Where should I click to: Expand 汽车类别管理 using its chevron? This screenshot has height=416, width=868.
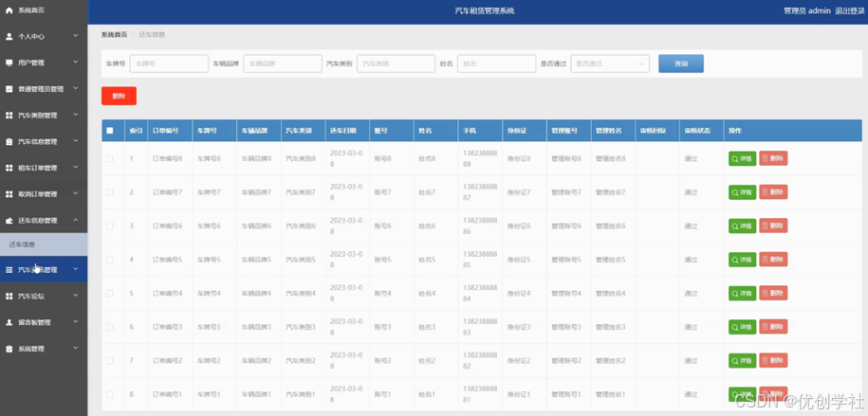coord(76,115)
